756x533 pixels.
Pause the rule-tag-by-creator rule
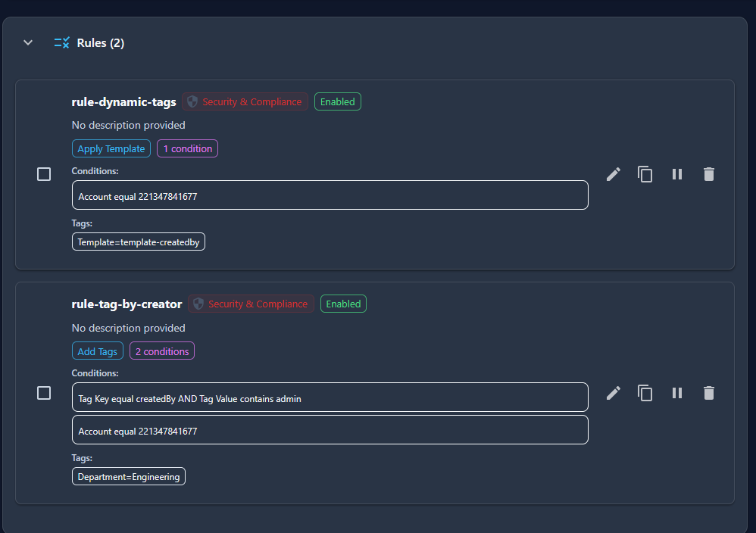[x=677, y=393]
